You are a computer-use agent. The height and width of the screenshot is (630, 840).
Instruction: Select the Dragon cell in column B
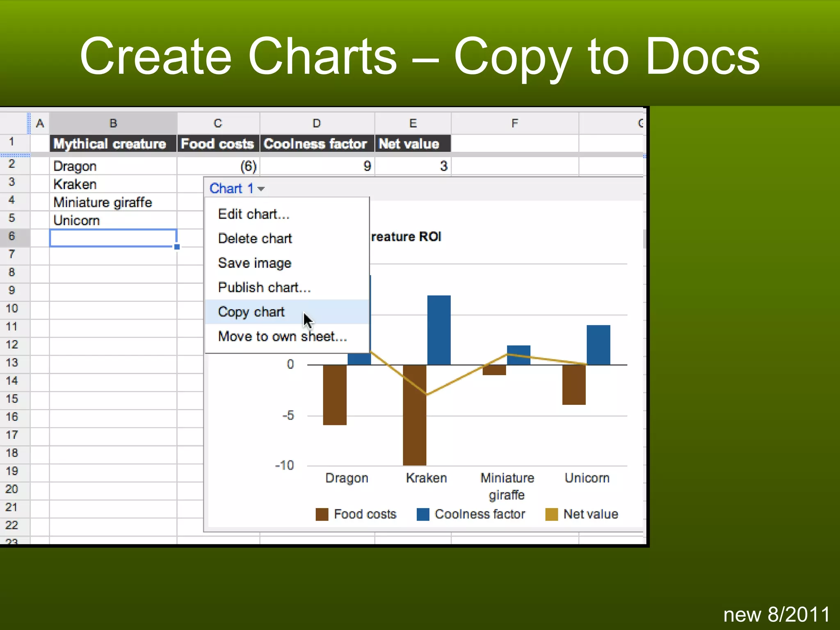[x=113, y=166]
